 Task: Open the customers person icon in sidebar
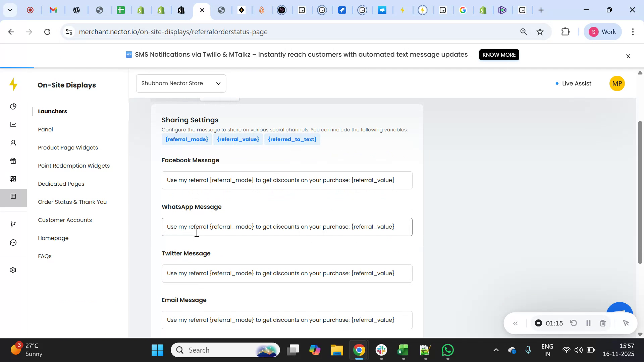(13, 142)
